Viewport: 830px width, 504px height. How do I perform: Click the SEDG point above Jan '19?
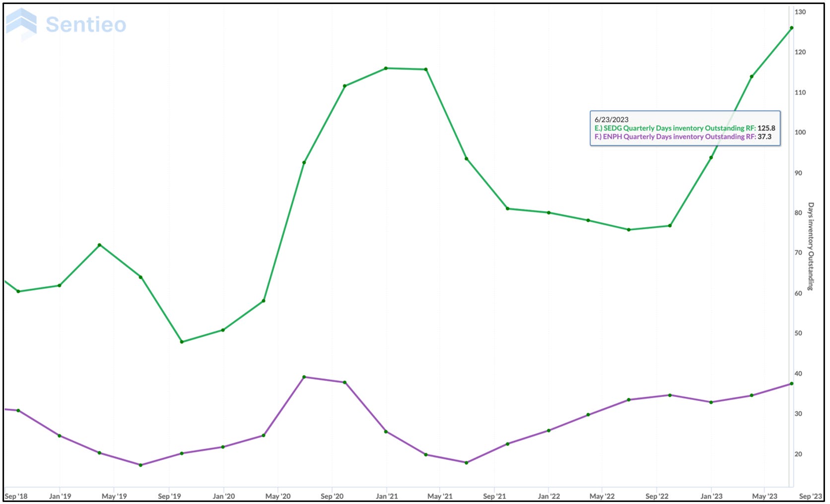(x=60, y=285)
